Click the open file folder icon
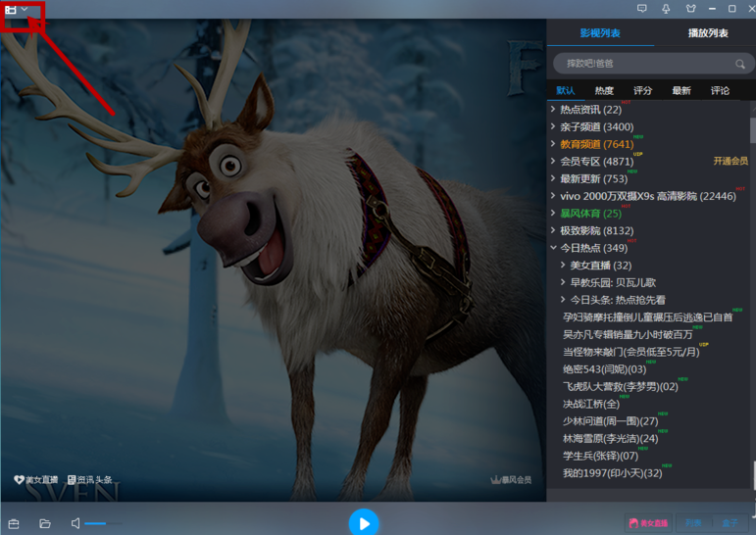This screenshot has height=535, width=756. (45, 523)
